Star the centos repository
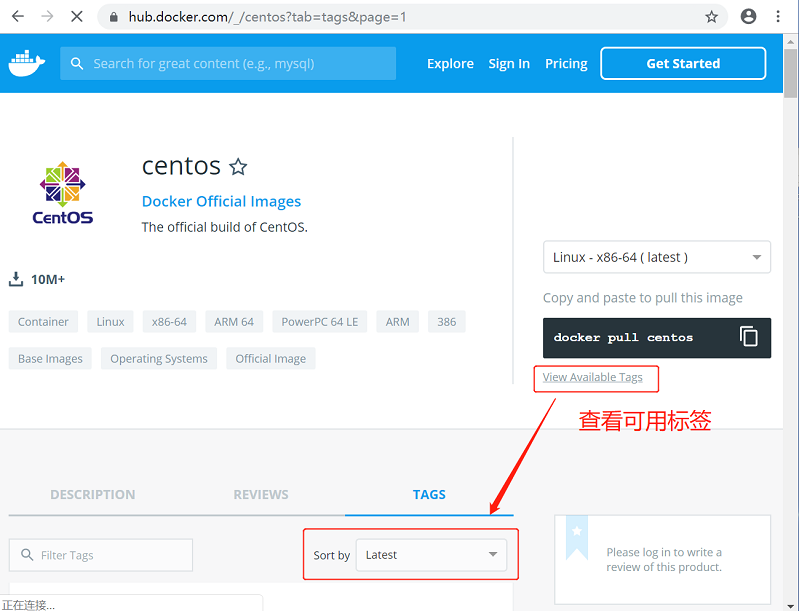The width and height of the screenshot is (799, 611). (238, 166)
